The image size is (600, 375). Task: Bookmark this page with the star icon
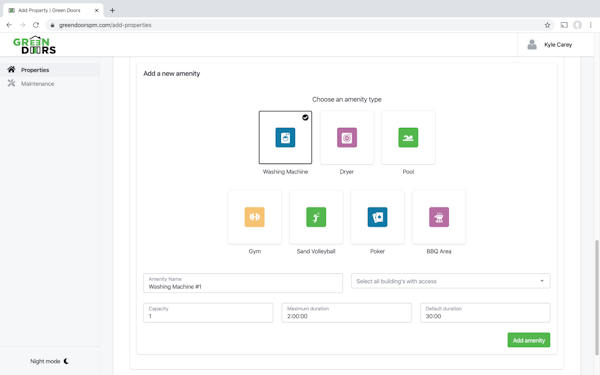click(x=547, y=25)
